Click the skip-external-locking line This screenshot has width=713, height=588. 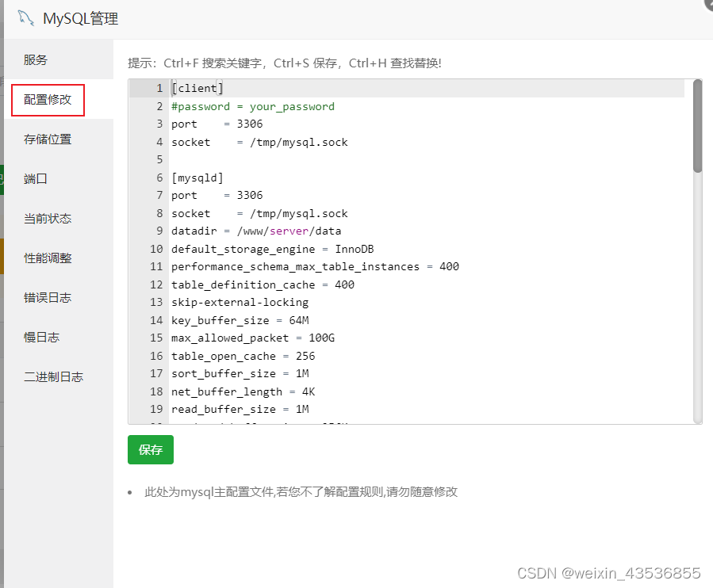pyautogui.click(x=240, y=302)
